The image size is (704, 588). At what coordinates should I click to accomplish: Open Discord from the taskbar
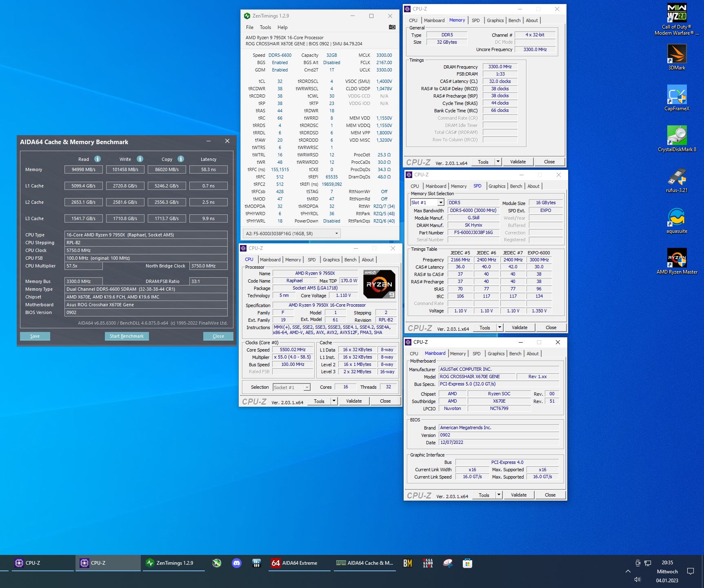click(x=237, y=563)
